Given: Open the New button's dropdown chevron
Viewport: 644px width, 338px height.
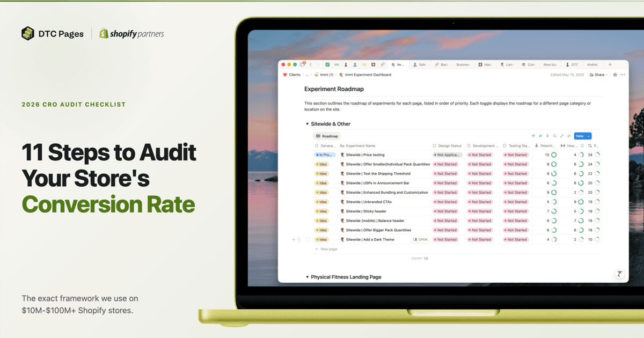Looking at the screenshot, I should (589, 135).
